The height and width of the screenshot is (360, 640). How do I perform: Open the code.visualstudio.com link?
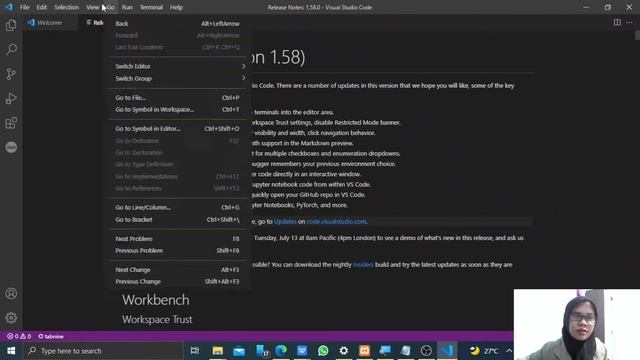click(336, 221)
